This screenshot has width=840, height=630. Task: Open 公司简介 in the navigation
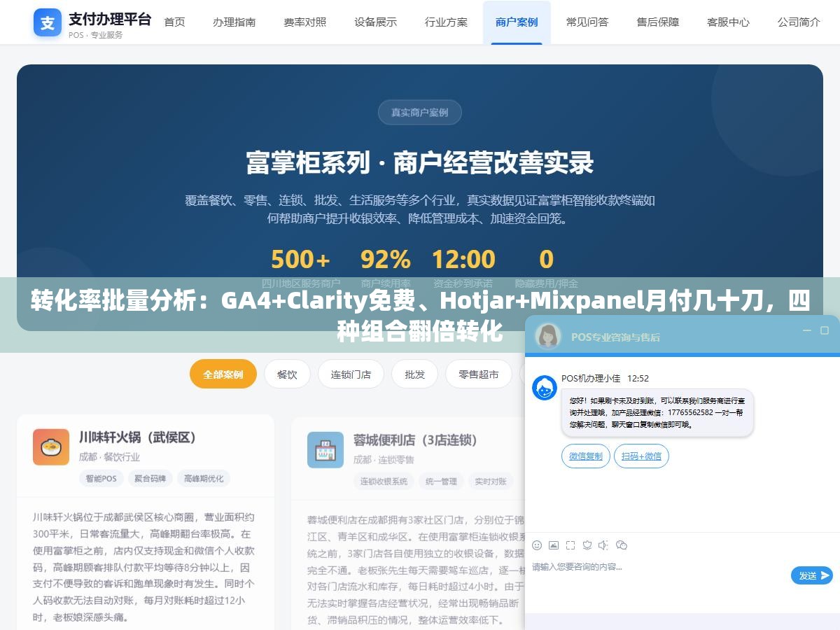(799, 22)
